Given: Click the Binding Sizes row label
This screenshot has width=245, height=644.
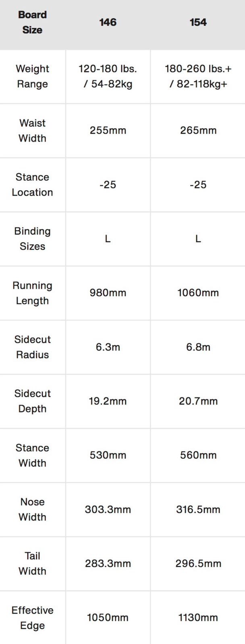Looking at the screenshot, I should pos(32,239).
